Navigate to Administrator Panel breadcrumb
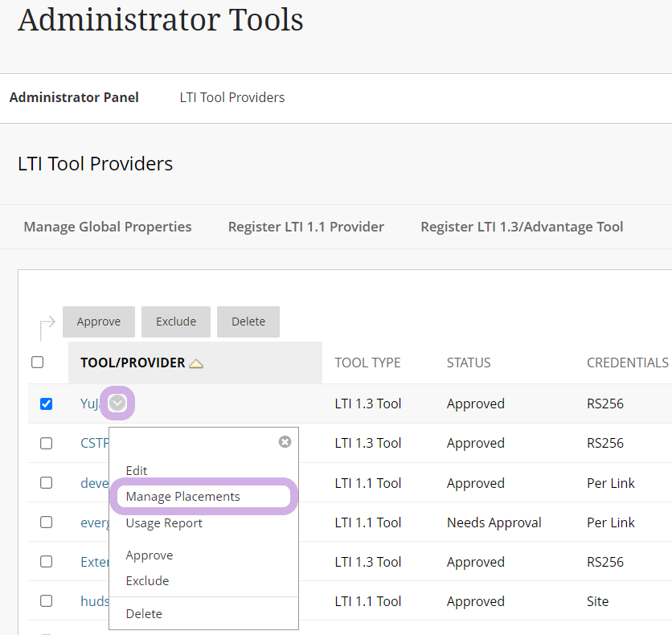 tap(74, 97)
